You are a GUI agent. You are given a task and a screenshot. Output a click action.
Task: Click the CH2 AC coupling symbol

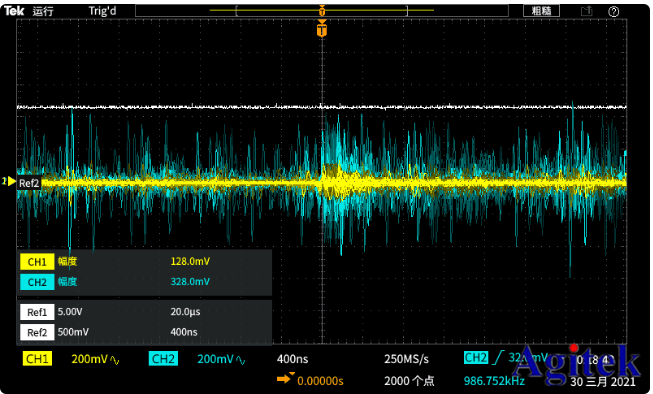coord(241,360)
